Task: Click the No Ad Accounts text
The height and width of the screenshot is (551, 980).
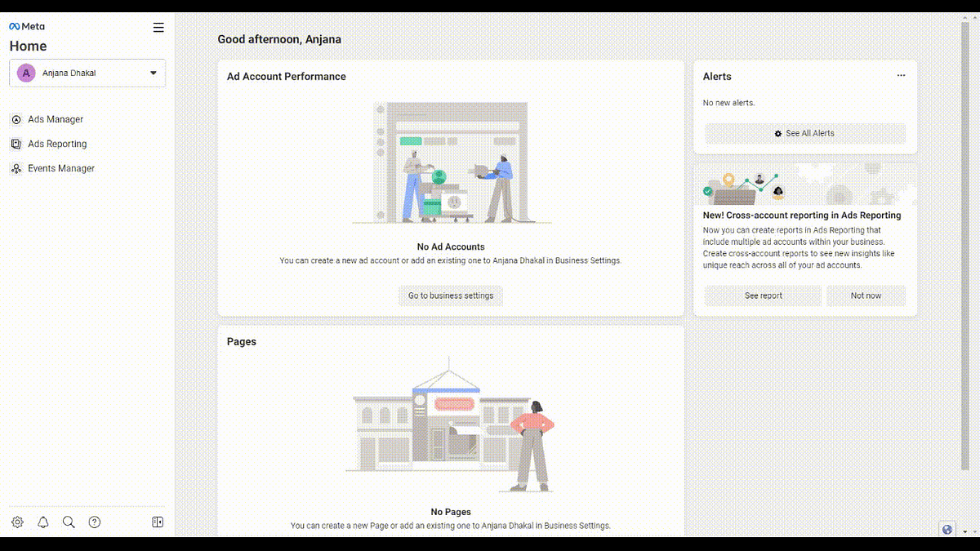Action: click(451, 247)
